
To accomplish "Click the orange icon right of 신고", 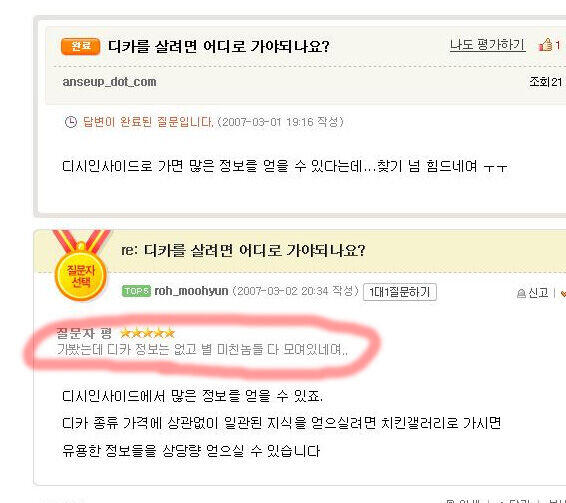I will click(563, 293).
